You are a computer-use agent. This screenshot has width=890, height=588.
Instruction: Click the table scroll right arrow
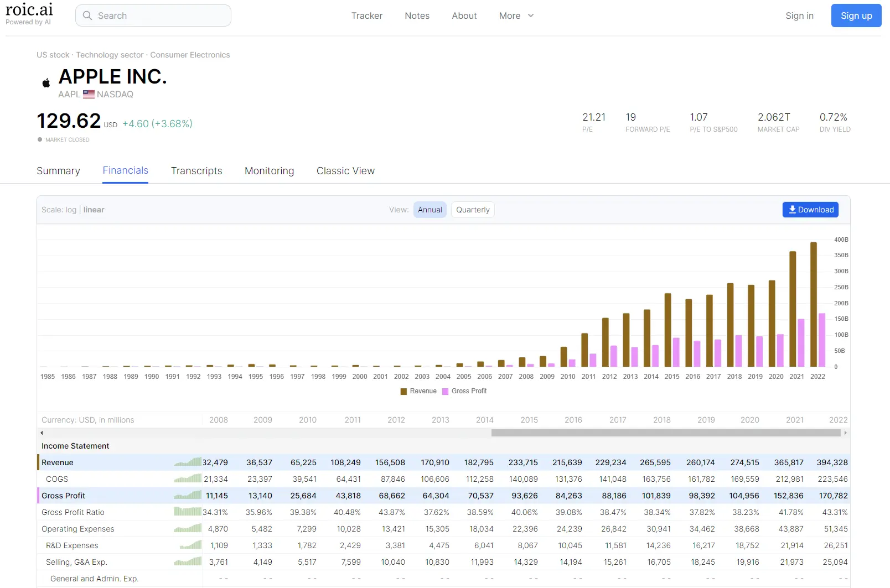(x=845, y=433)
